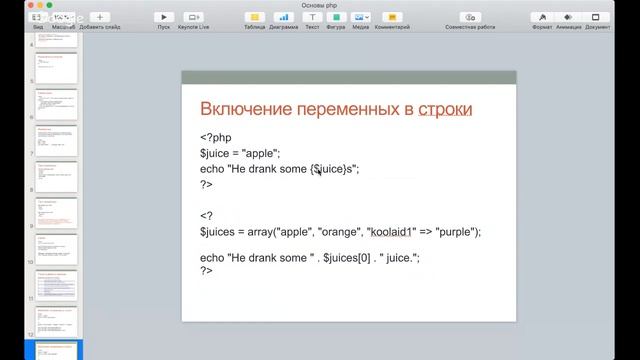
Task: Click the underlined word 'koolaid1'
Action: 391,232
